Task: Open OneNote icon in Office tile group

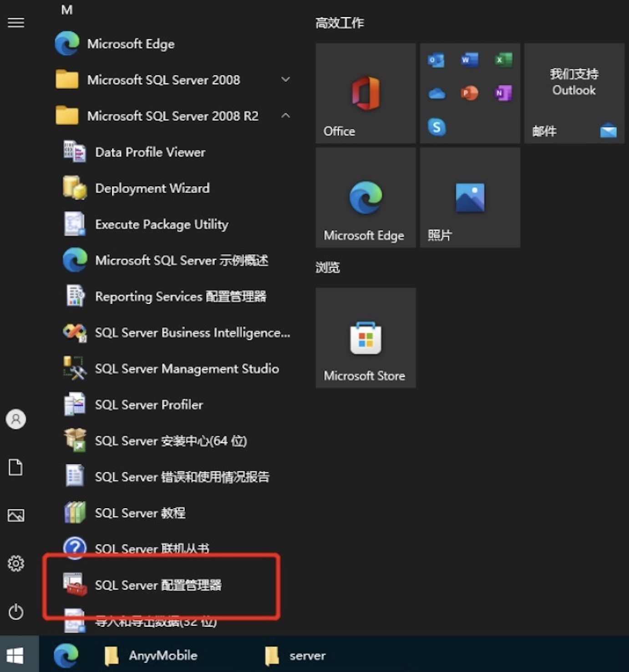Action: point(503,93)
